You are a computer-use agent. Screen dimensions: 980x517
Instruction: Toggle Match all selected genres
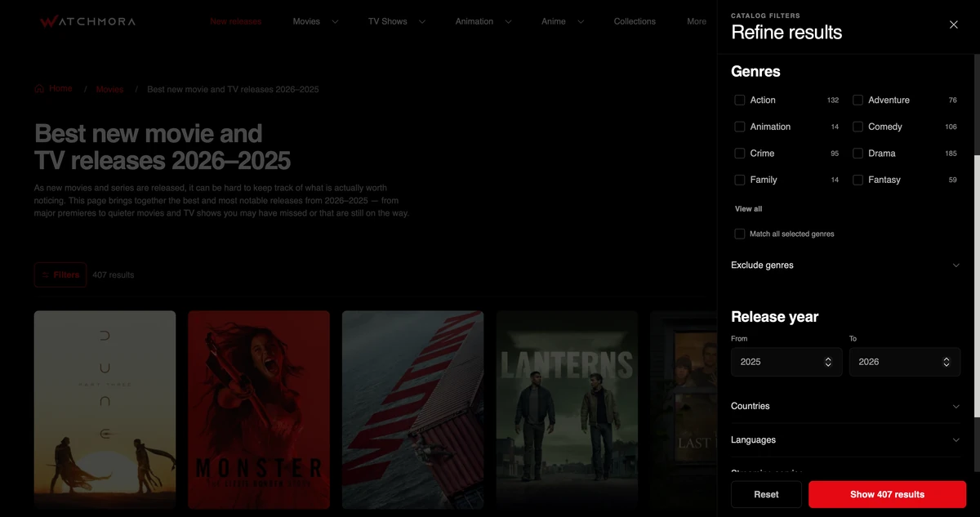[740, 234]
